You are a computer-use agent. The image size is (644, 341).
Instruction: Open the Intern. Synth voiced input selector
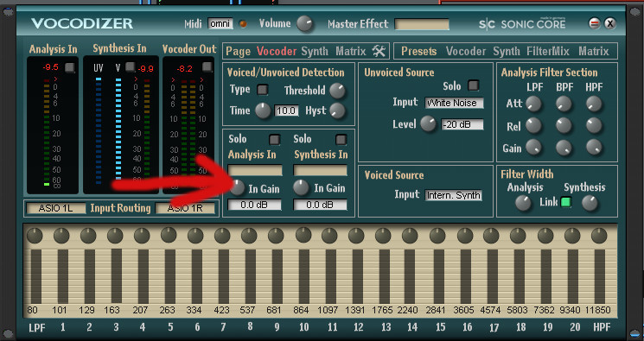coord(454,195)
